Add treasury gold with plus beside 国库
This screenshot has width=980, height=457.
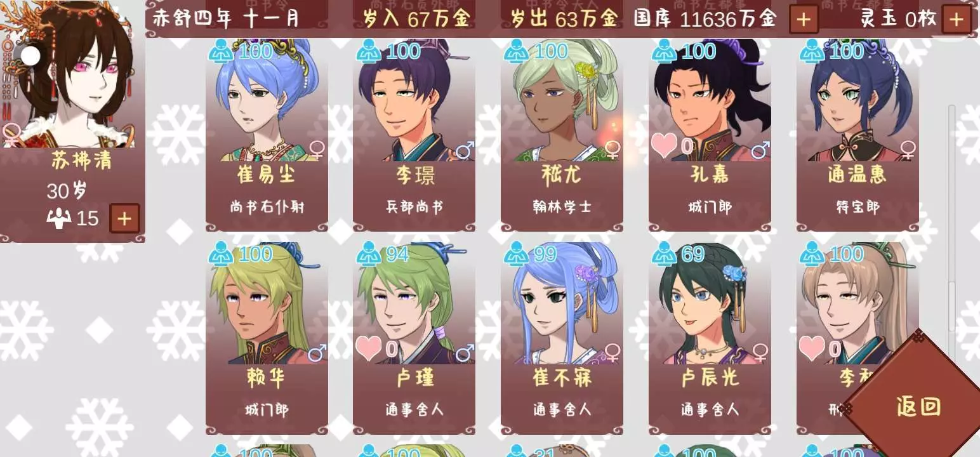click(x=804, y=20)
